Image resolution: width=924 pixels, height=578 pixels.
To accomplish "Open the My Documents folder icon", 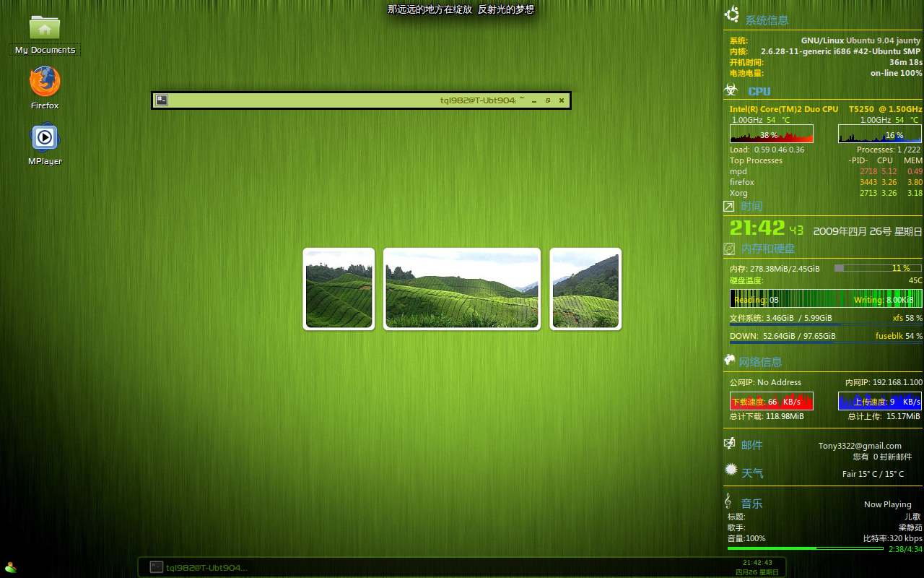I will [x=45, y=28].
